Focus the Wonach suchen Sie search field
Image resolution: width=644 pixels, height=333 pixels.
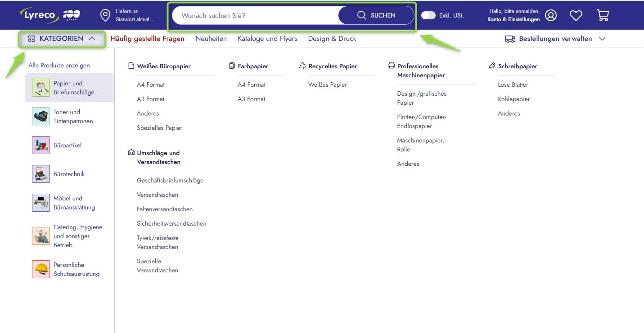tap(256, 15)
